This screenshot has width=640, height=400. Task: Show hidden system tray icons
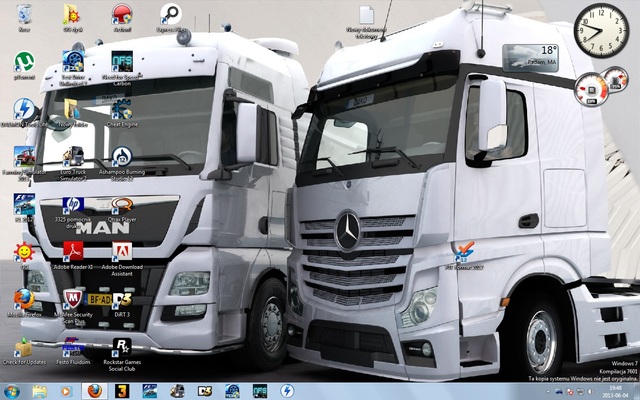(x=549, y=392)
